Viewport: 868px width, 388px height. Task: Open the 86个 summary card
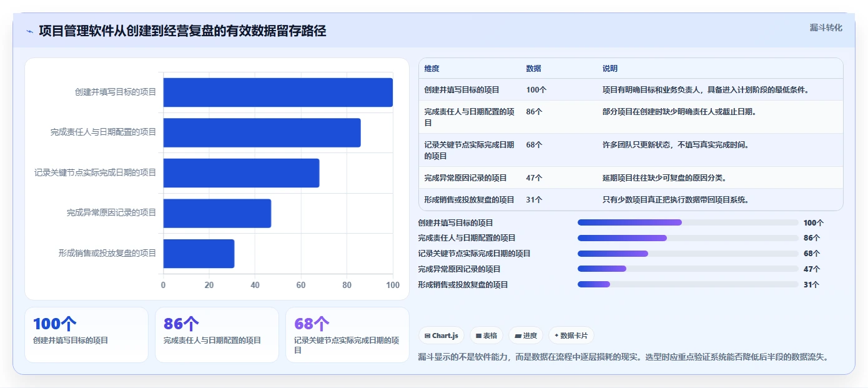point(217,335)
